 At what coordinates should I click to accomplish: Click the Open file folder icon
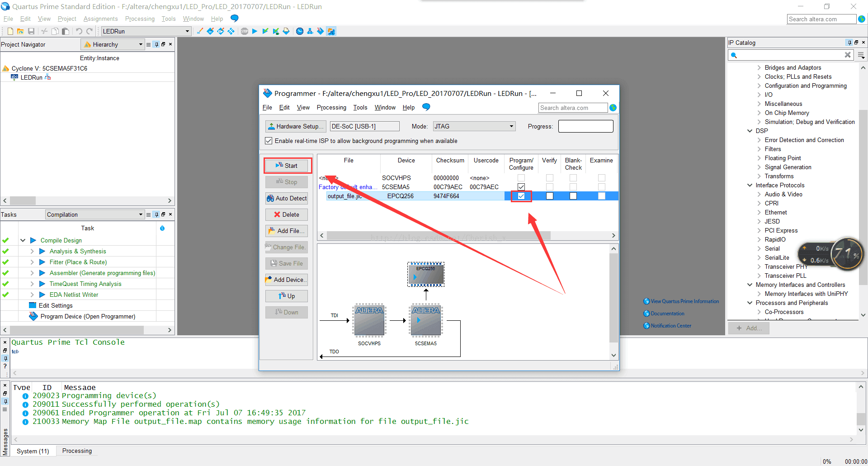coord(20,31)
